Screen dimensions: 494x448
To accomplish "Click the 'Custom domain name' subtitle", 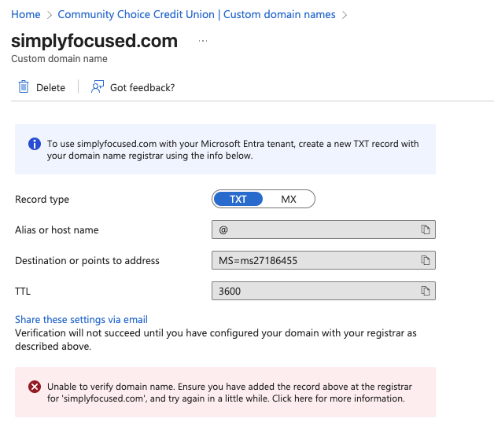I will click(x=59, y=59).
